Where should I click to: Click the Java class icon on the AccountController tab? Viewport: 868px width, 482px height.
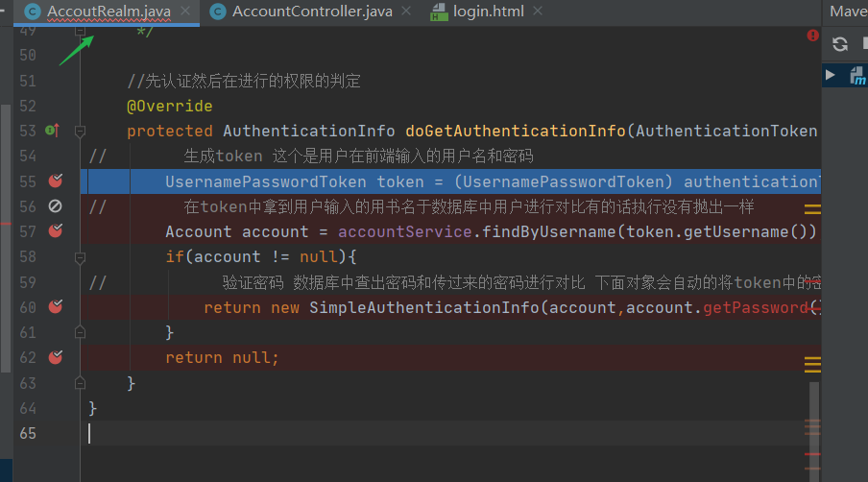[218, 12]
